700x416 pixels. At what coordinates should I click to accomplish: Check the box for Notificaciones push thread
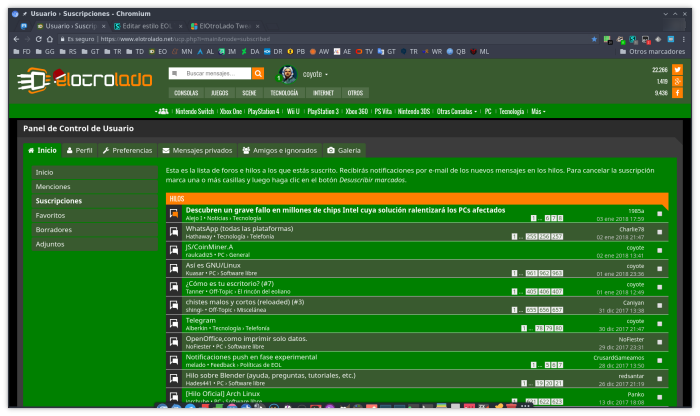[x=659, y=360]
